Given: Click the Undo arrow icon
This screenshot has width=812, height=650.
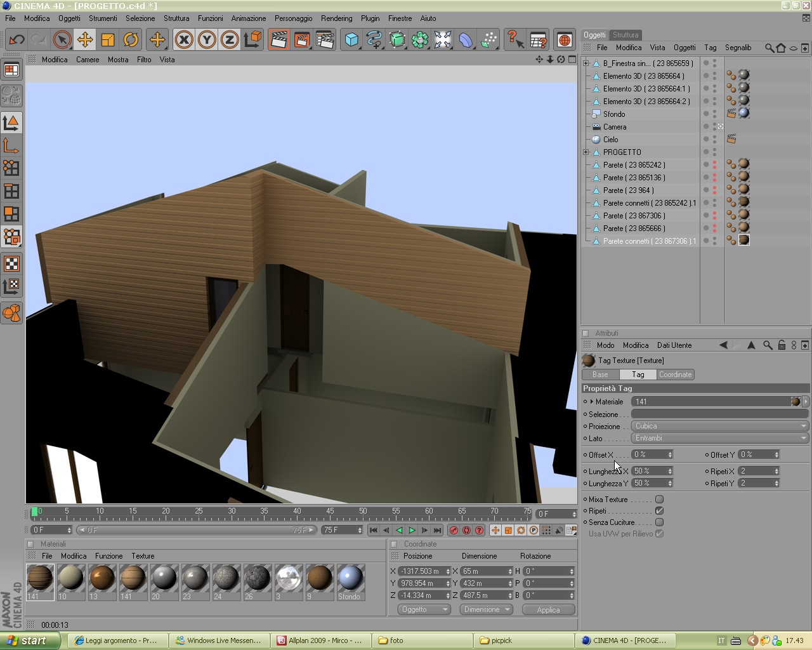Looking at the screenshot, I should click(x=16, y=39).
